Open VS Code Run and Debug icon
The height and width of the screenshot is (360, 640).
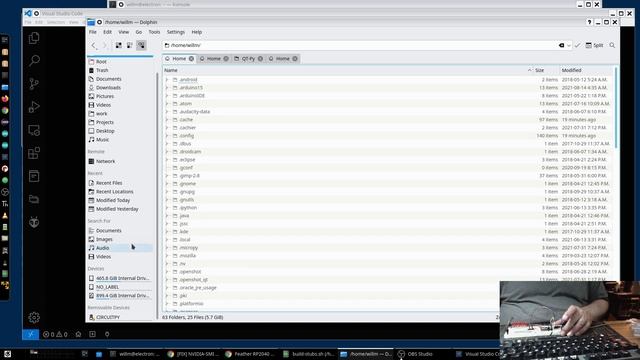(x=34, y=107)
